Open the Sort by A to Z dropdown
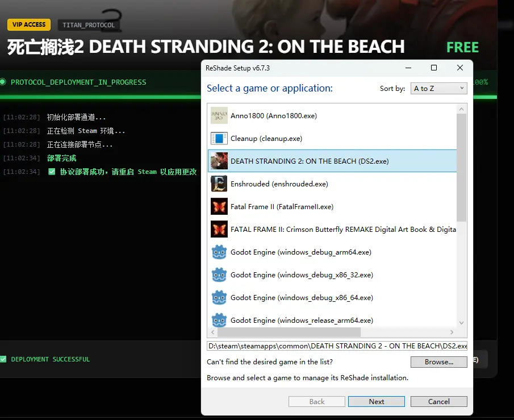 click(438, 89)
